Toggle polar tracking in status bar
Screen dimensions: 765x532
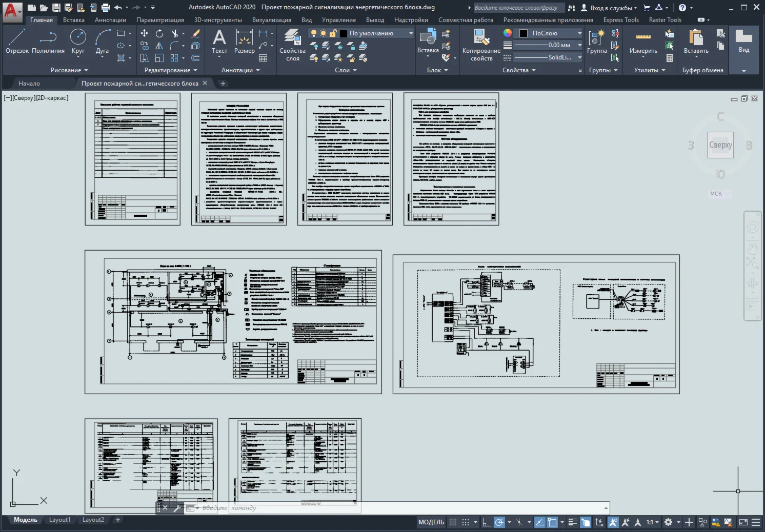click(x=499, y=522)
